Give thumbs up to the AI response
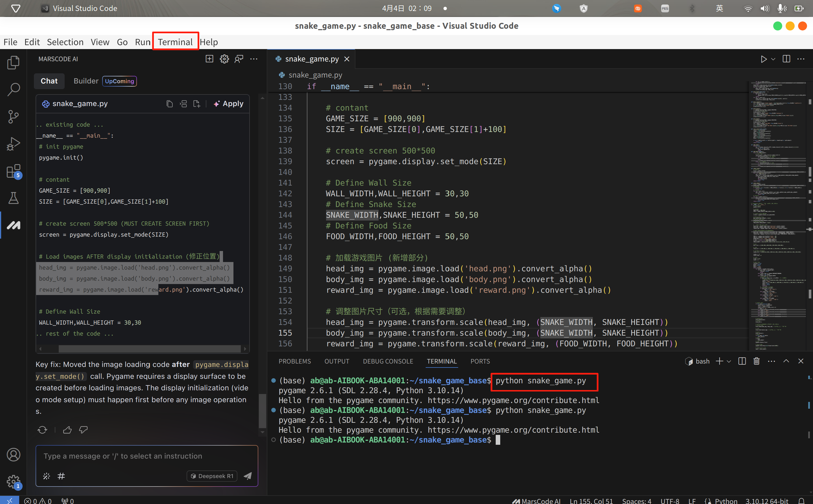This screenshot has height=504, width=813. [67, 430]
